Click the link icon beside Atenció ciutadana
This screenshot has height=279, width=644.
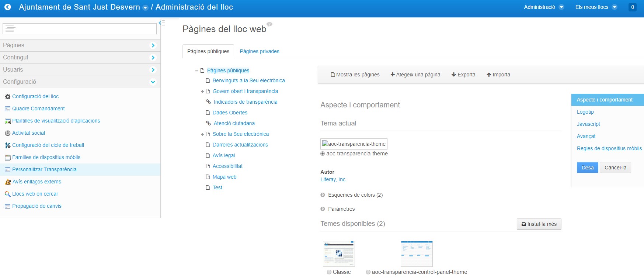click(x=208, y=123)
